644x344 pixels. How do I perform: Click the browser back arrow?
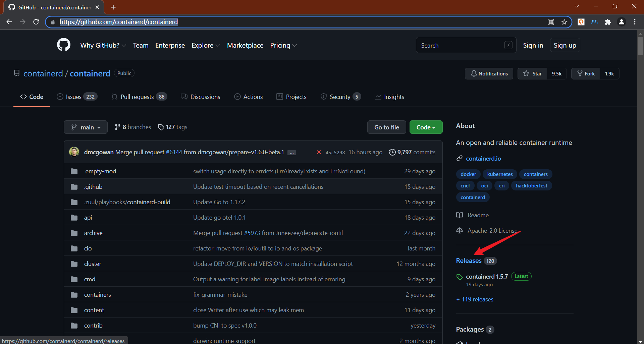[x=9, y=22]
